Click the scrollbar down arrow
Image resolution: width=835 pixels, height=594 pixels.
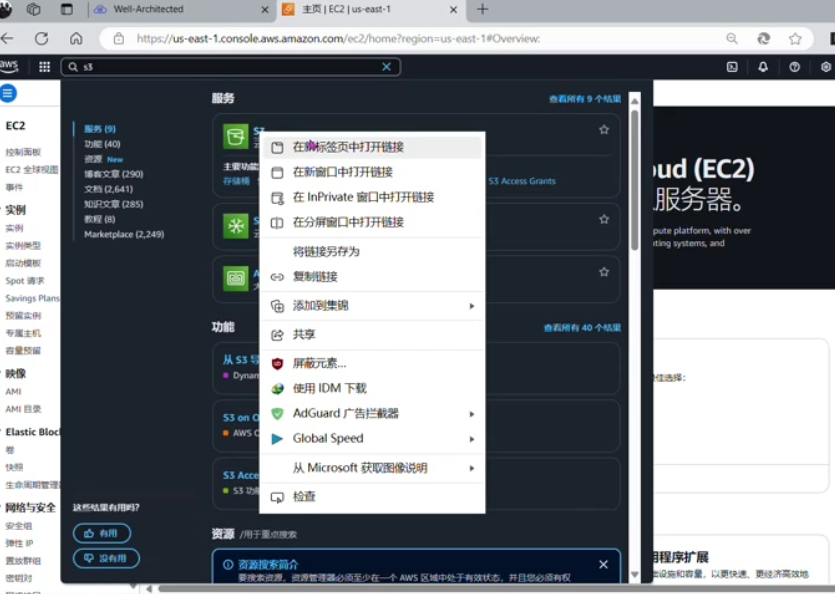point(635,575)
